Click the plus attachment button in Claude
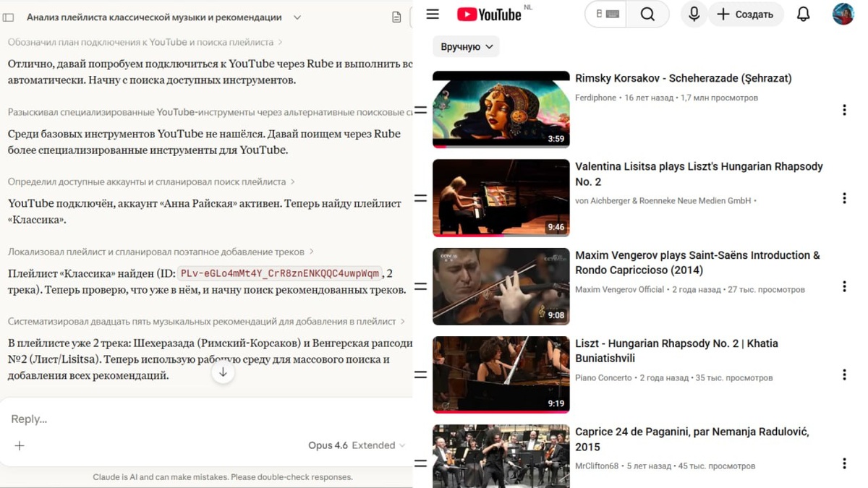This screenshot has width=868, height=488. pyautogui.click(x=20, y=445)
